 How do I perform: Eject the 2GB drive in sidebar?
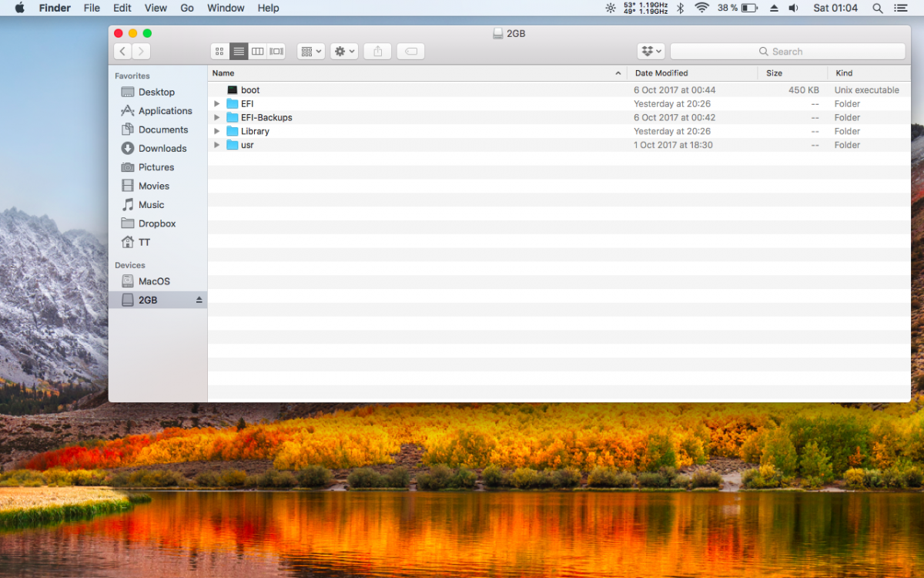click(199, 300)
